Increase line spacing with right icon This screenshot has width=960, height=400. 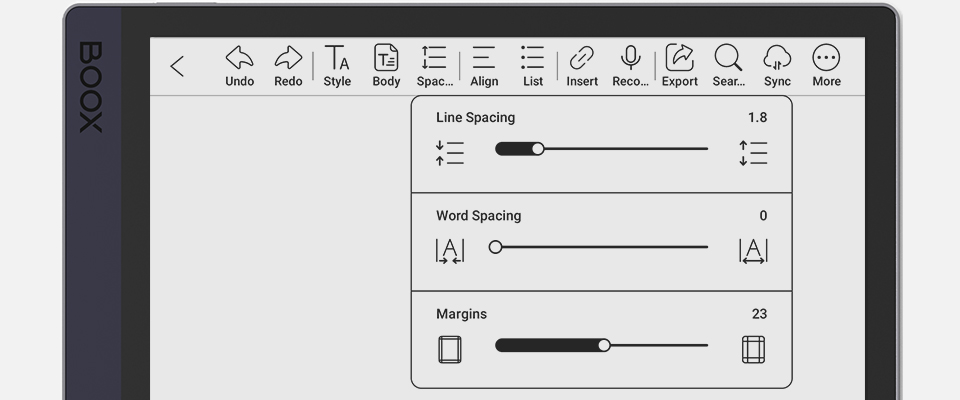(x=753, y=153)
